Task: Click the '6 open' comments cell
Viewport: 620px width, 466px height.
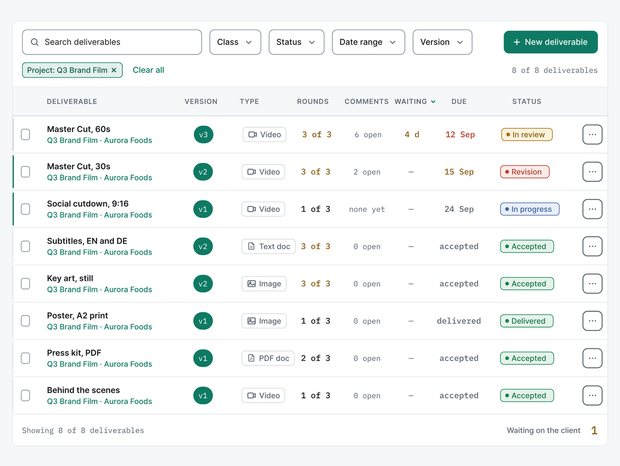Action: pyautogui.click(x=368, y=135)
